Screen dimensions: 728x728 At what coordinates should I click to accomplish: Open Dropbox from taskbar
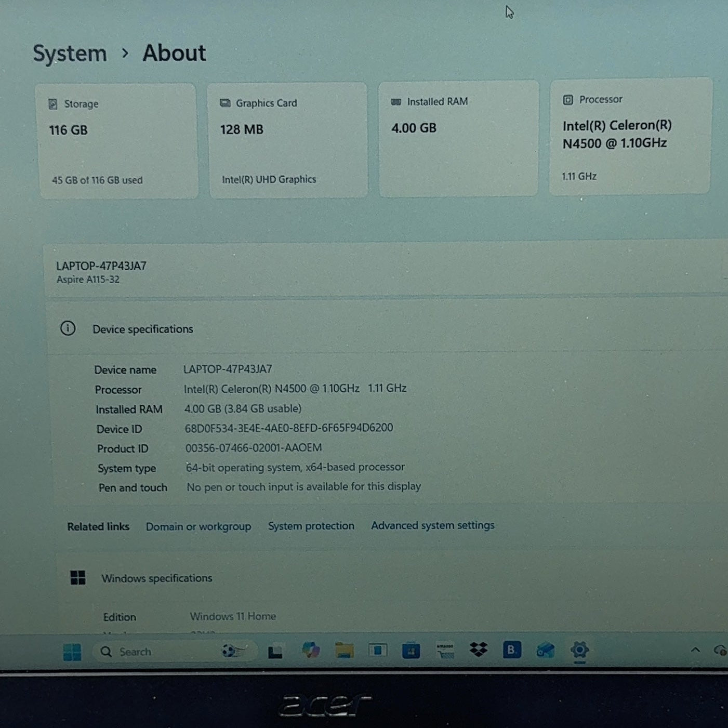479,650
